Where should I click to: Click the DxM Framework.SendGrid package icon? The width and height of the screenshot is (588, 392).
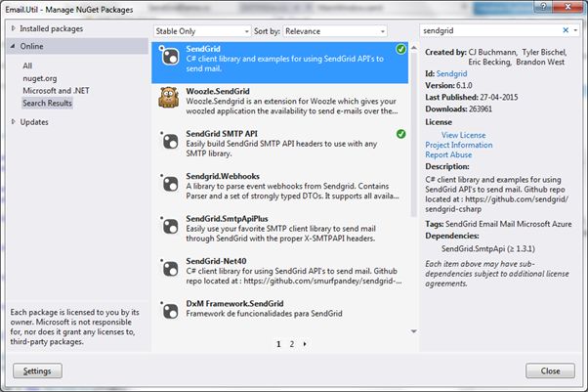click(x=170, y=310)
